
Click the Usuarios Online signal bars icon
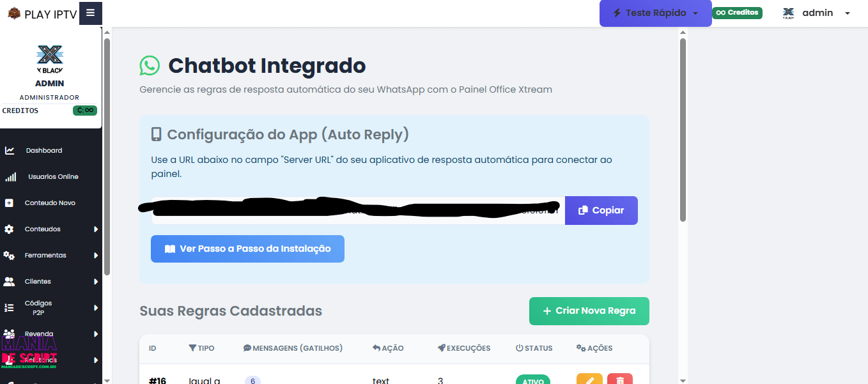[x=11, y=177]
